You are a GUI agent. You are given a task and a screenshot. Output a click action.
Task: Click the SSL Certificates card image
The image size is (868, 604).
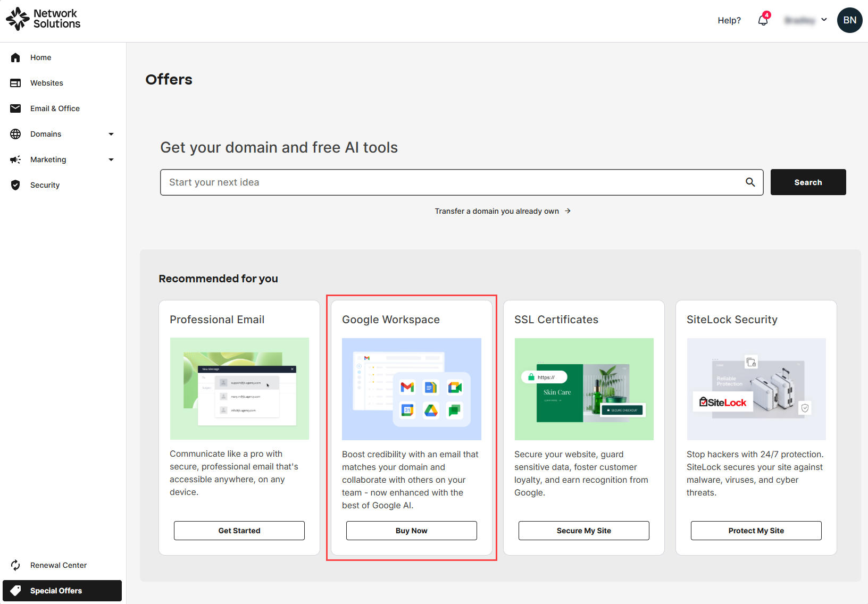point(584,389)
